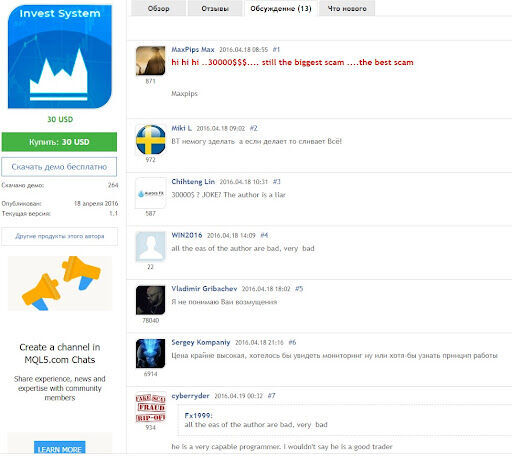Image resolution: width=512 pixels, height=456 pixels.
Task: Click the red 'biggest scam' comment text
Action: 292,62
